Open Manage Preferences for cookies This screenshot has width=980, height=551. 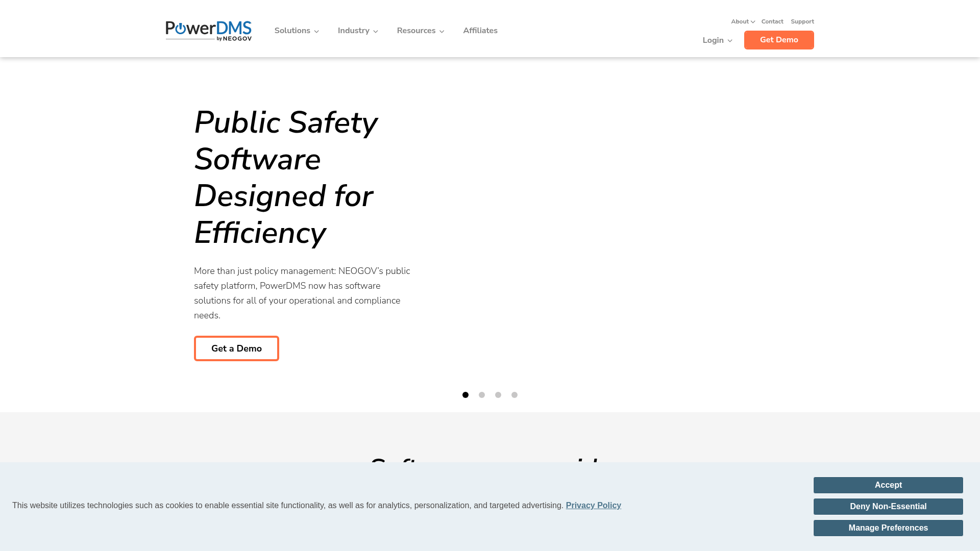pyautogui.click(x=888, y=528)
